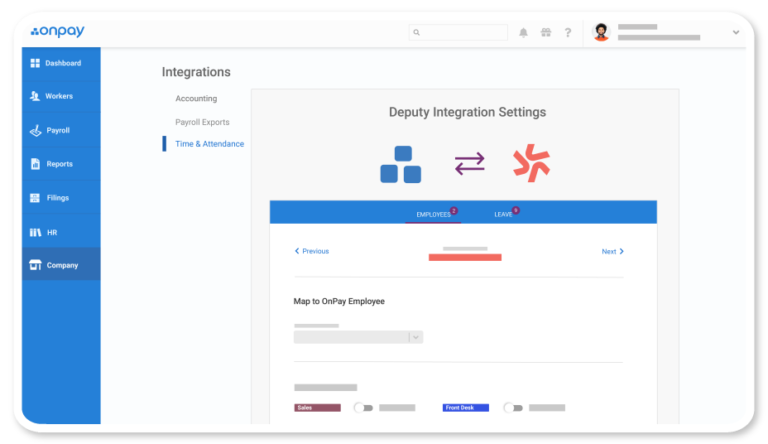Click the Company storefront icon

pos(35,265)
